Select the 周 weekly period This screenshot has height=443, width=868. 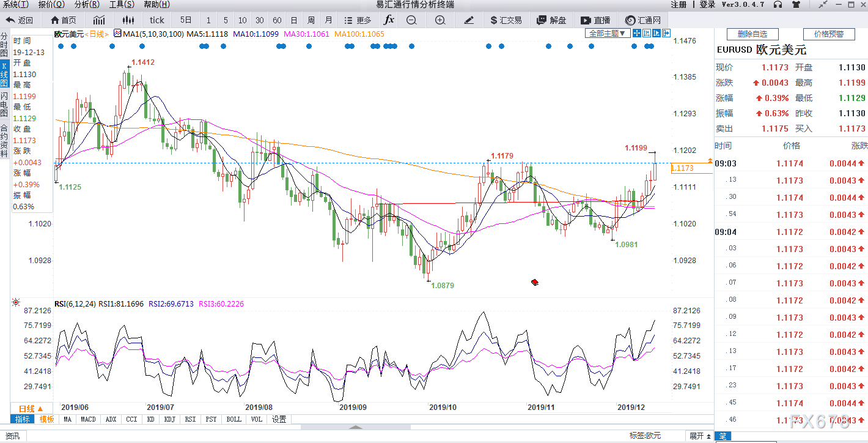pos(311,20)
